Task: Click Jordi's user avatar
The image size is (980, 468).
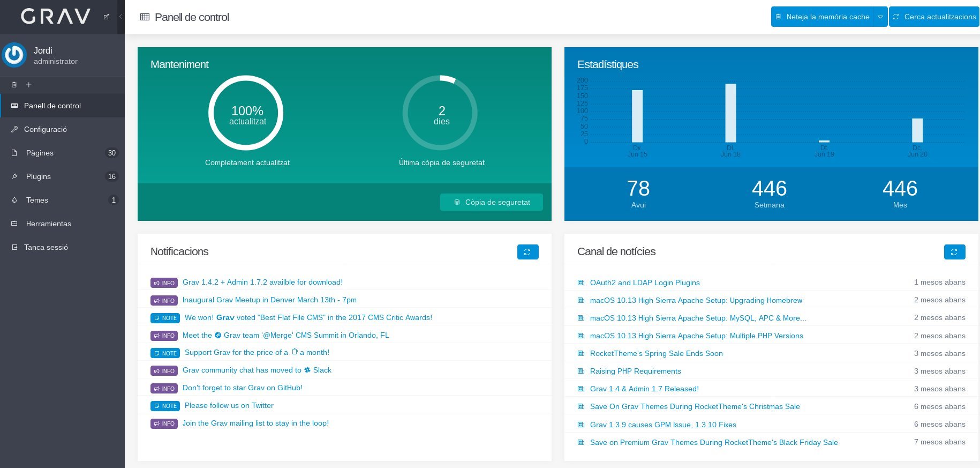Action: pyautogui.click(x=14, y=55)
